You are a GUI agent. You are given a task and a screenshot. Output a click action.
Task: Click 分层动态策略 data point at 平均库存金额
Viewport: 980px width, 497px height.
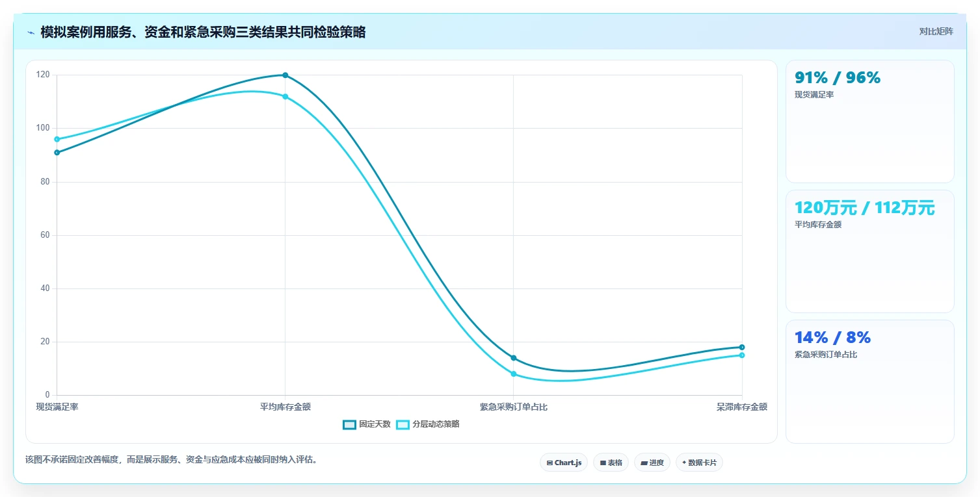[285, 97]
